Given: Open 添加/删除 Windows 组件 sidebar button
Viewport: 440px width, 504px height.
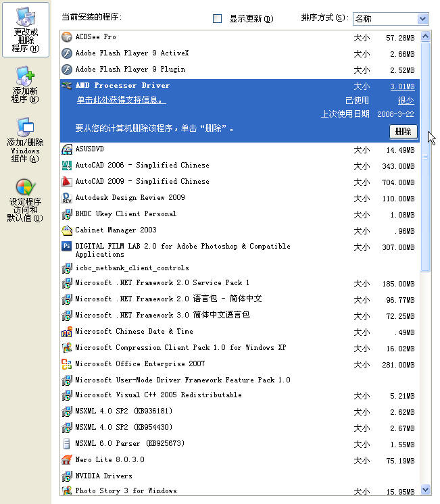Looking at the screenshot, I should (25, 140).
